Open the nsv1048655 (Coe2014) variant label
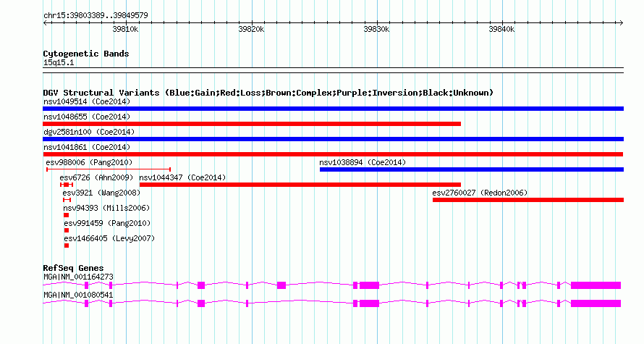The width and height of the screenshot is (644, 344). pyautogui.click(x=87, y=117)
